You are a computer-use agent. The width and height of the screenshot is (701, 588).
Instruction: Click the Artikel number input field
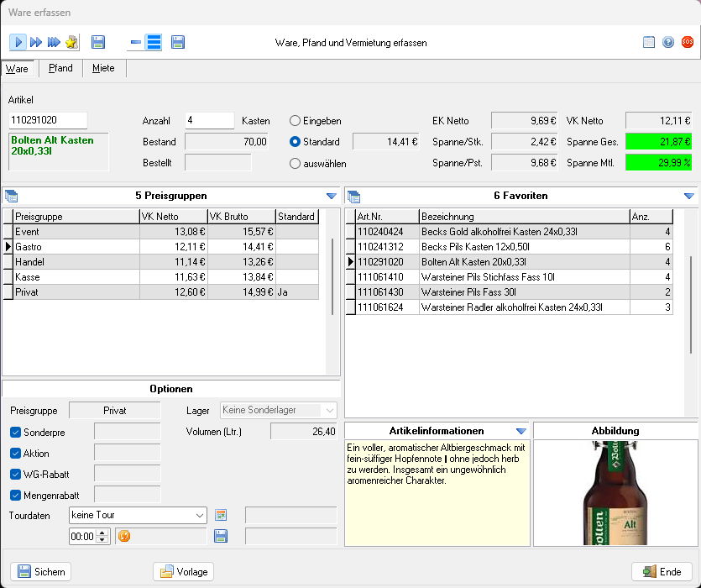[48, 120]
